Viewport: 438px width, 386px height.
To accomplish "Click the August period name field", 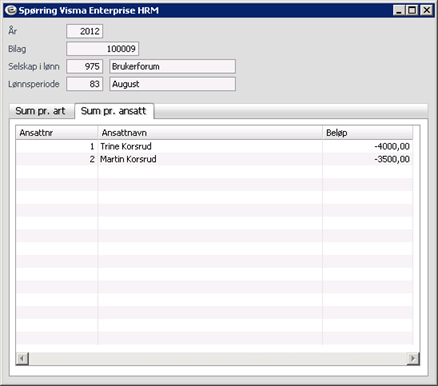I will (173, 84).
